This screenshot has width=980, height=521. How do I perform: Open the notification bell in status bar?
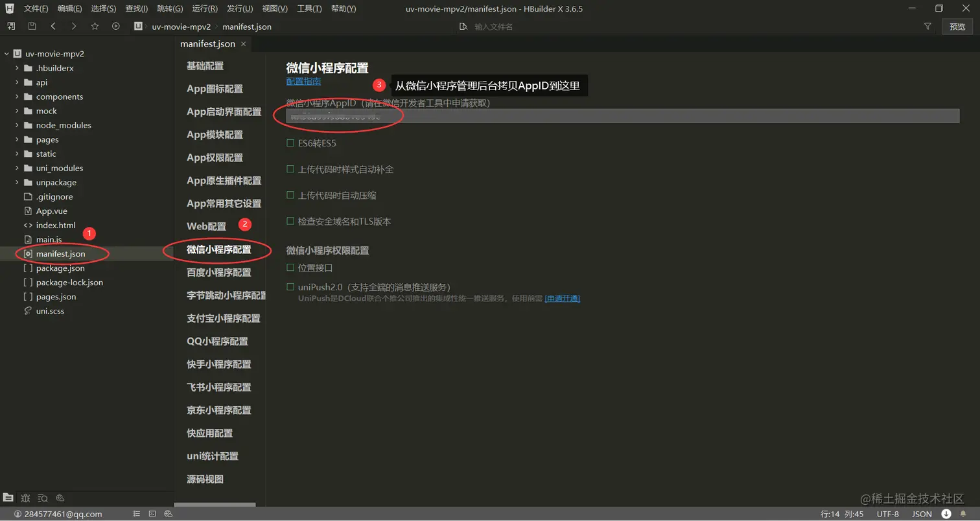point(964,514)
